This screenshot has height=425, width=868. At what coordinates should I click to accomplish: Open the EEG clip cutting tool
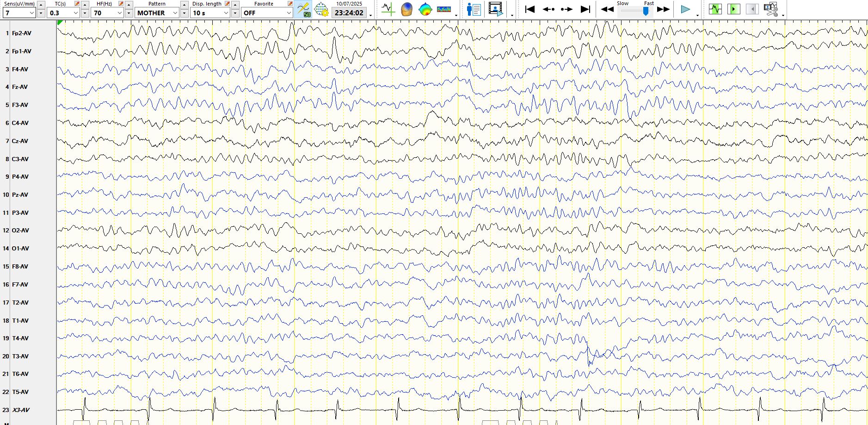point(771,9)
